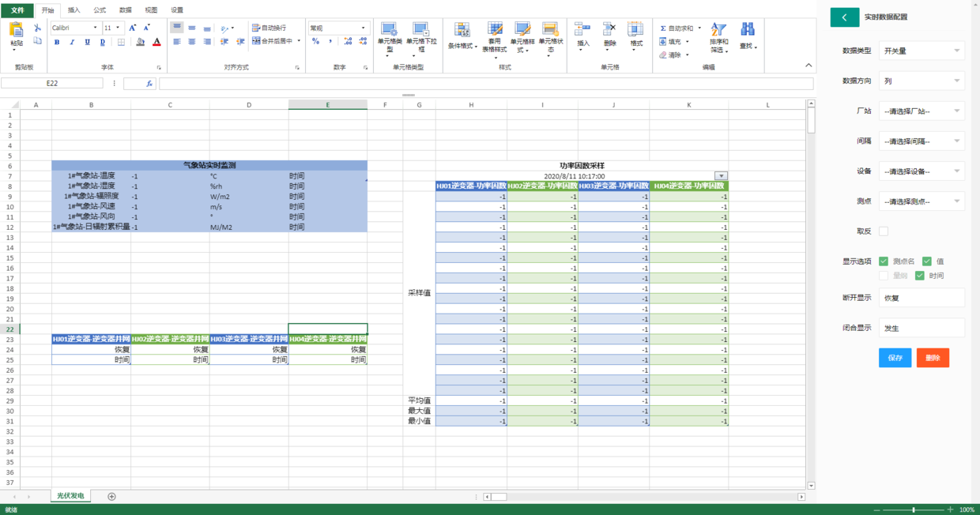The height and width of the screenshot is (515, 980).
Task: Open the date cell dropdown arrow in K7
Action: [x=721, y=176]
